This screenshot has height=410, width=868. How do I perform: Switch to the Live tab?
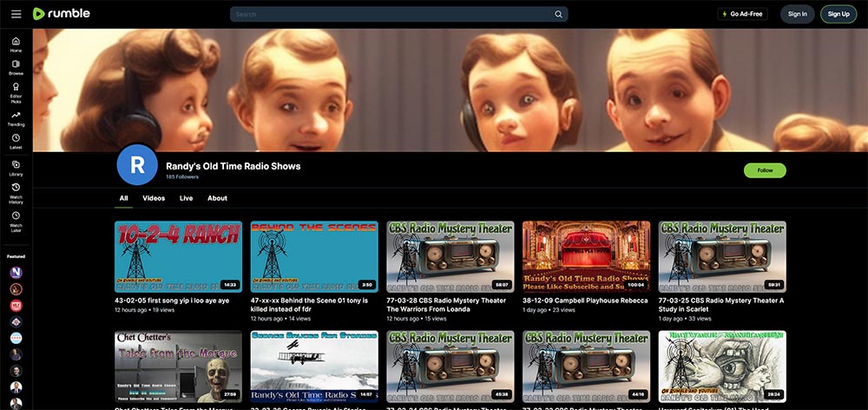point(186,198)
